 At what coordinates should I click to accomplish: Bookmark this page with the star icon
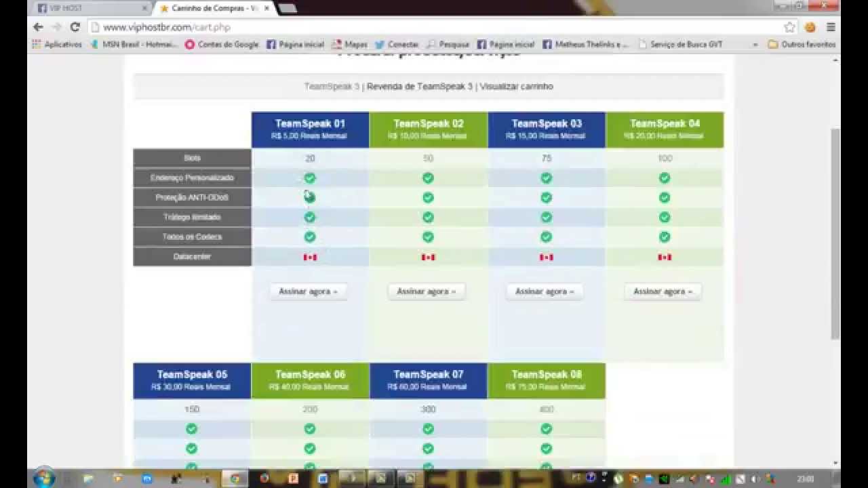coord(789,27)
